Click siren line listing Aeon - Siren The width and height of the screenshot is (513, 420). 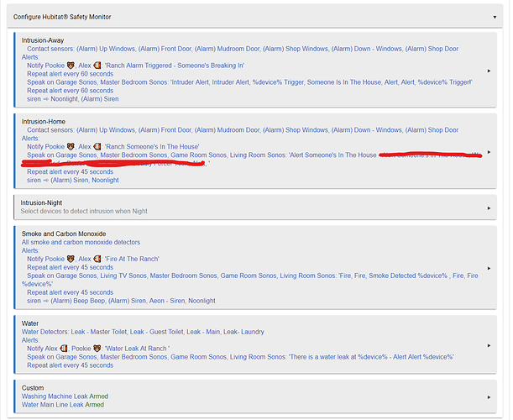coord(121,301)
